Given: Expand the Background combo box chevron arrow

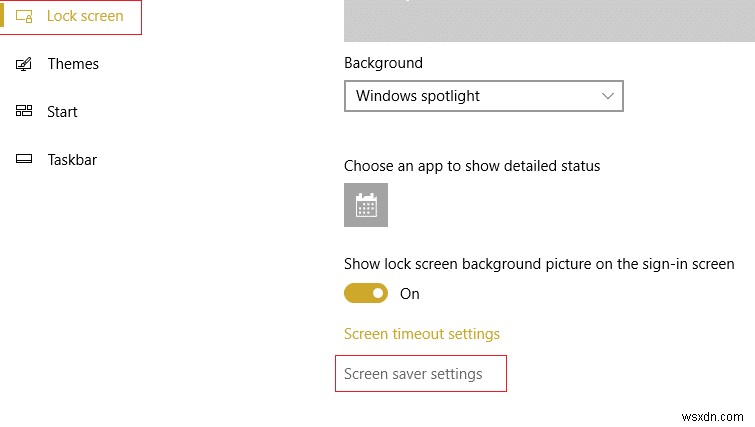Looking at the screenshot, I should pyautogui.click(x=608, y=96).
